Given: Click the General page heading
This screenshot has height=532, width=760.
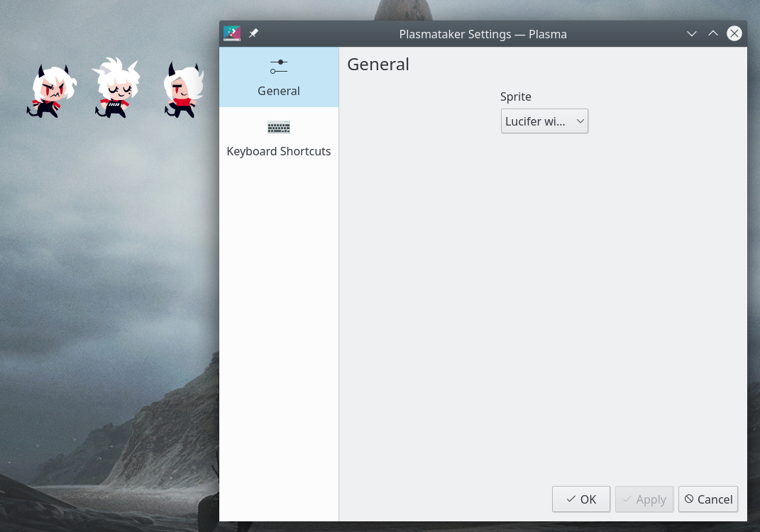Looking at the screenshot, I should click(378, 65).
